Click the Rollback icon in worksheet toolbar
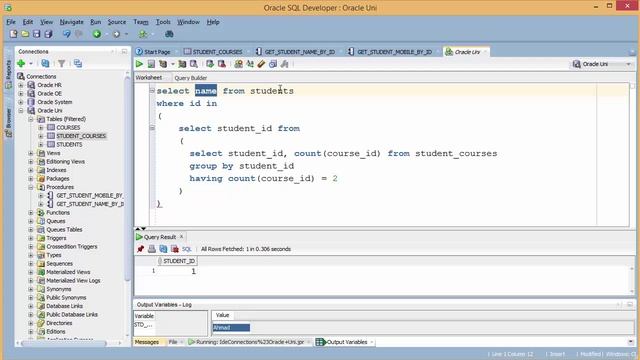The width and height of the screenshot is (640, 360). [x=222, y=64]
